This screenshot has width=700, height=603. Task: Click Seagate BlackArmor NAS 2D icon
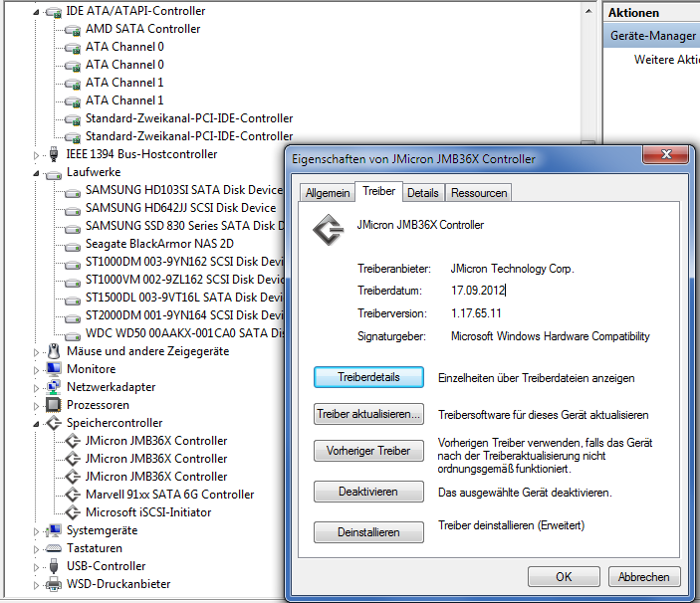coord(73,246)
